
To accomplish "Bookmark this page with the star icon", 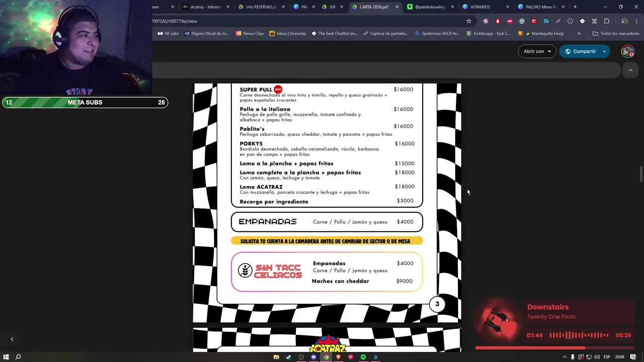I will [x=469, y=21].
